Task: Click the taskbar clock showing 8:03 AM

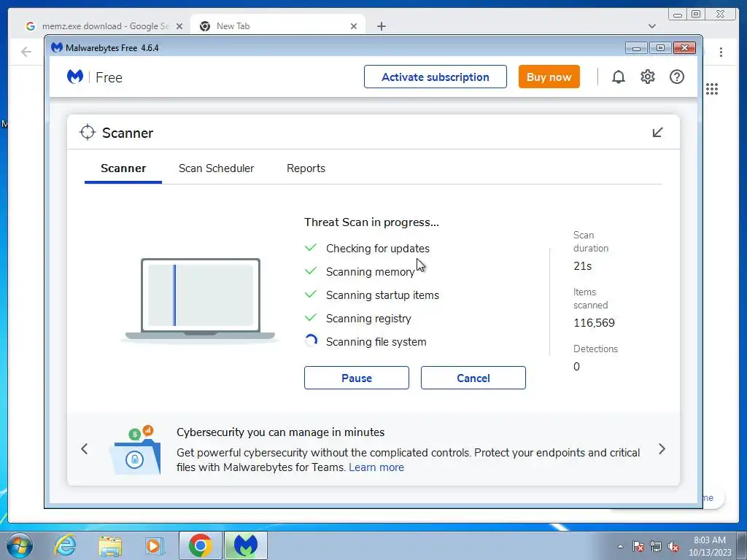Action: pyautogui.click(x=709, y=546)
